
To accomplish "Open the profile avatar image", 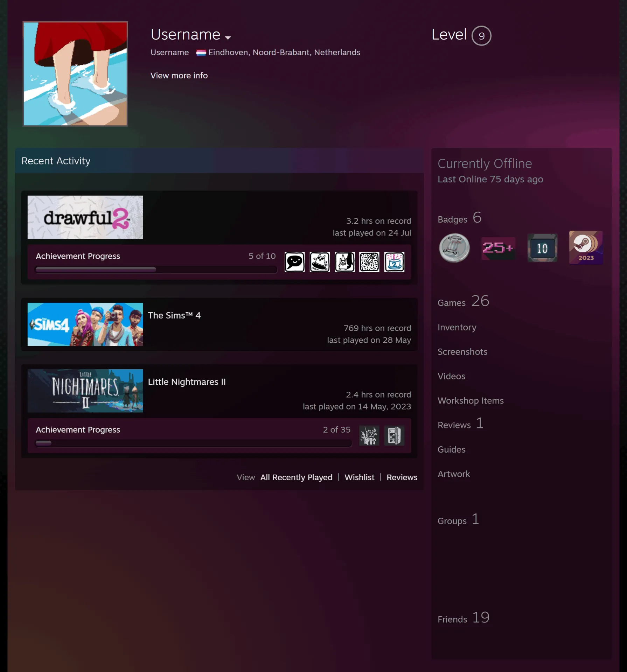I will coord(75,74).
